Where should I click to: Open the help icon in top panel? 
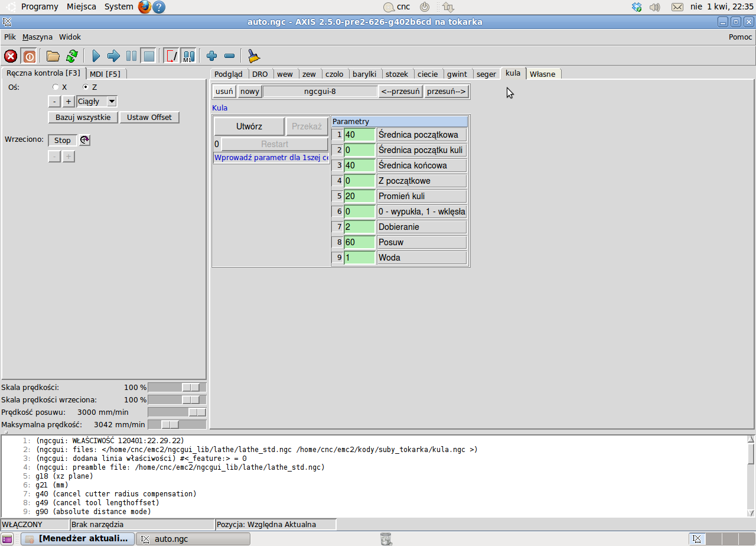click(159, 7)
